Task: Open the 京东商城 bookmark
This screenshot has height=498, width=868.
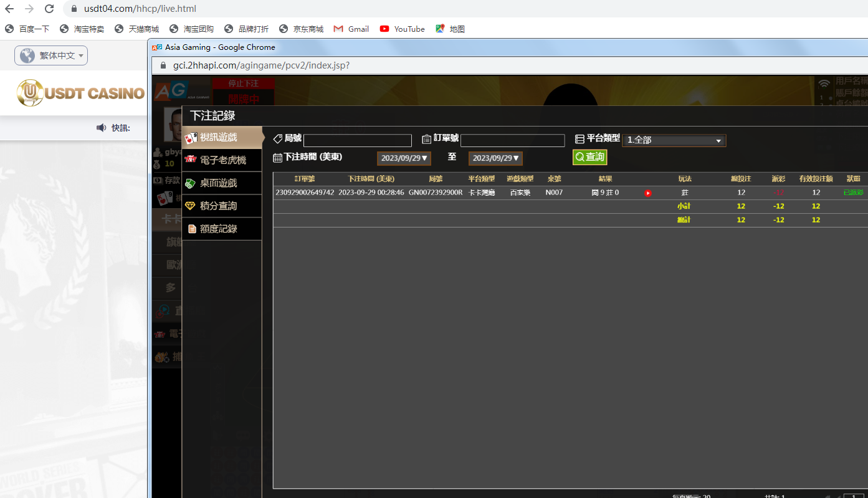Action: coord(302,29)
